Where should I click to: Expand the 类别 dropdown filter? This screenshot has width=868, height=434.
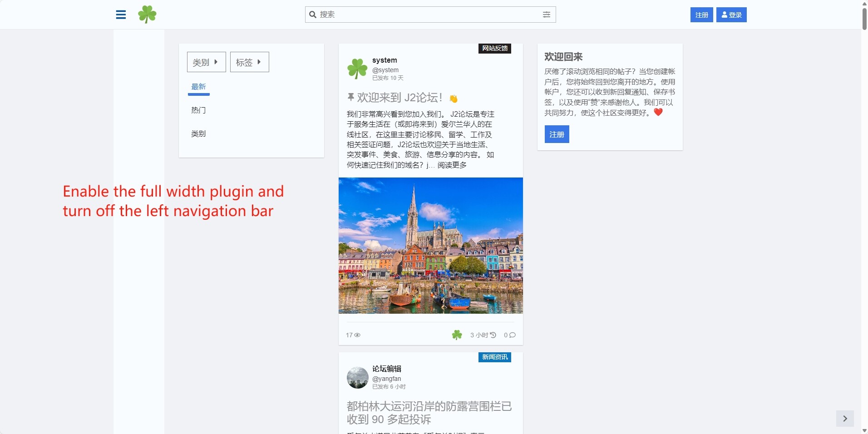(206, 62)
